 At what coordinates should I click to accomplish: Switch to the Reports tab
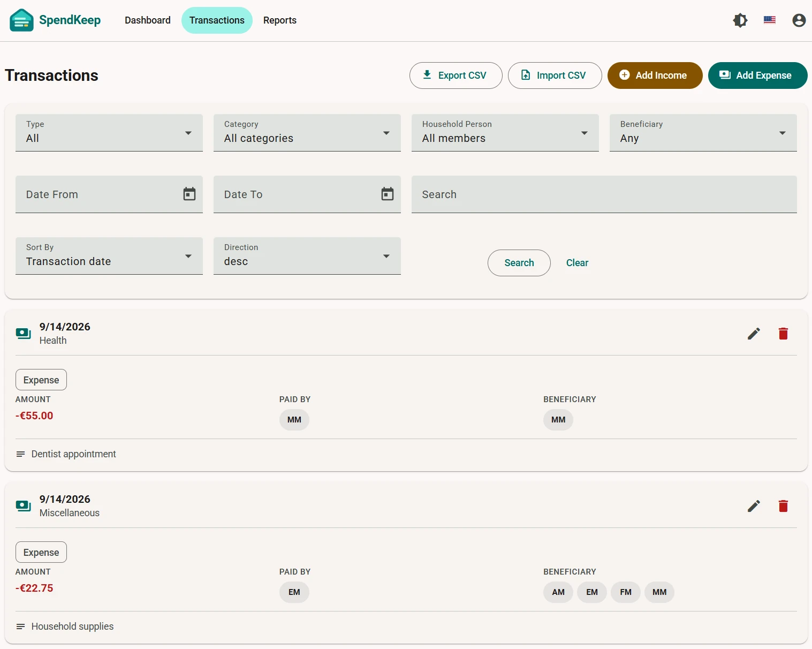tap(280, 20)
